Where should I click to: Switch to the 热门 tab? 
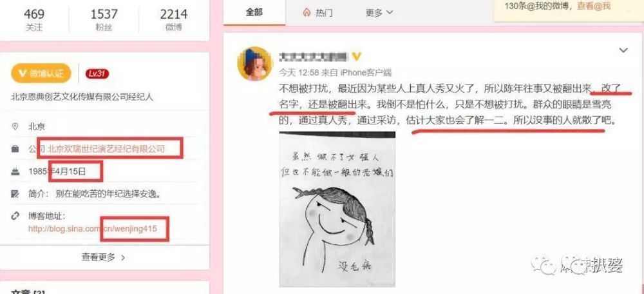[318, 13]
